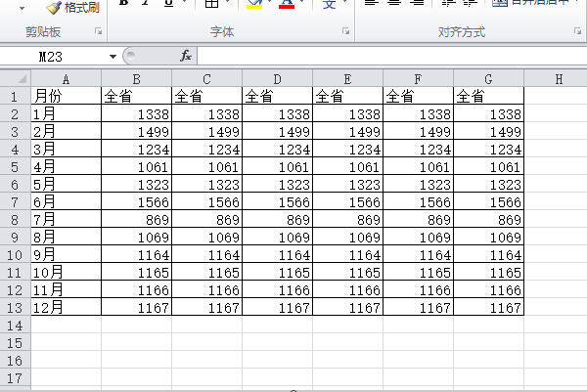The height and width of the screenshot is (392, 587).
Task: Select the 3月 cell
Action: pos(66,149)
